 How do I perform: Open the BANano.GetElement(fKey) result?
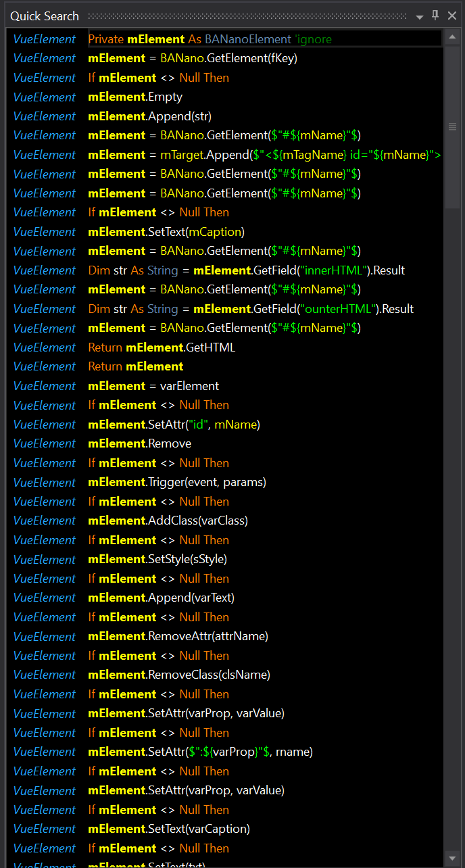(193, 58)
